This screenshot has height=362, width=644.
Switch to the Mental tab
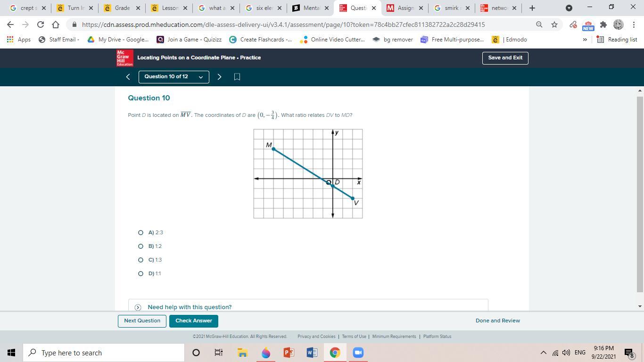[x=311, y=8]
